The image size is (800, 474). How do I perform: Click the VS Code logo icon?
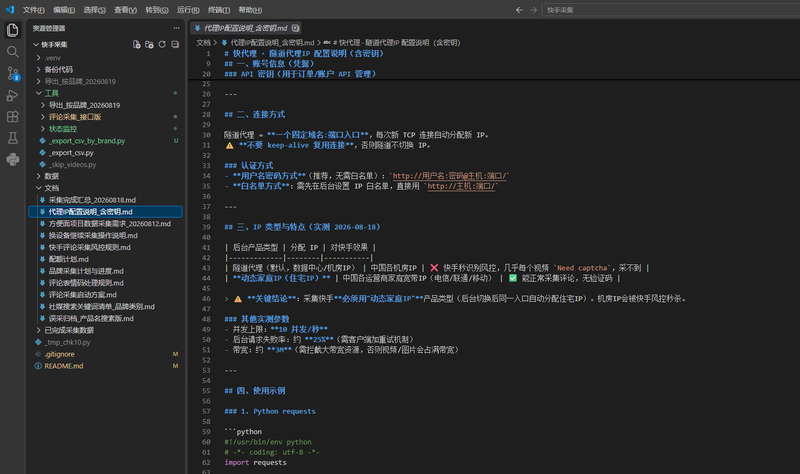[x=10, y=10]
